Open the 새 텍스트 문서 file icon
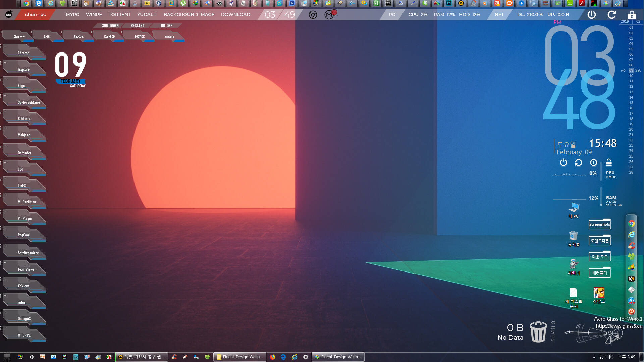 (574, 298)
